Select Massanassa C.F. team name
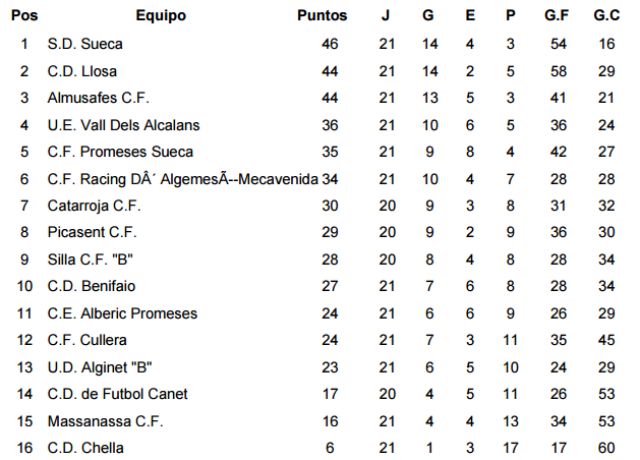 click(105, 421)
